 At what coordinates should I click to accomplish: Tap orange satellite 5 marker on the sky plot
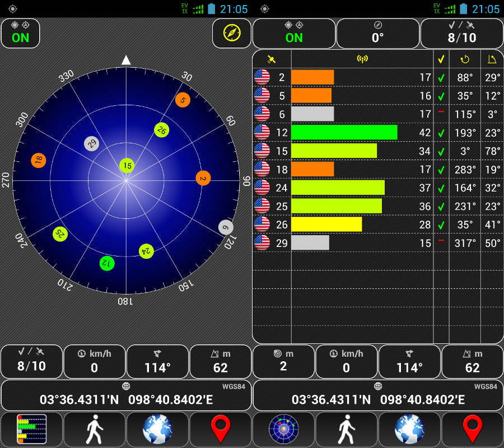[183, 100]
